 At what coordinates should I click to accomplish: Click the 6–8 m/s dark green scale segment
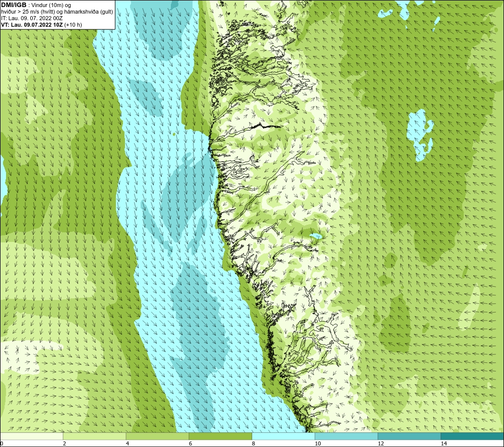(221, 436)
